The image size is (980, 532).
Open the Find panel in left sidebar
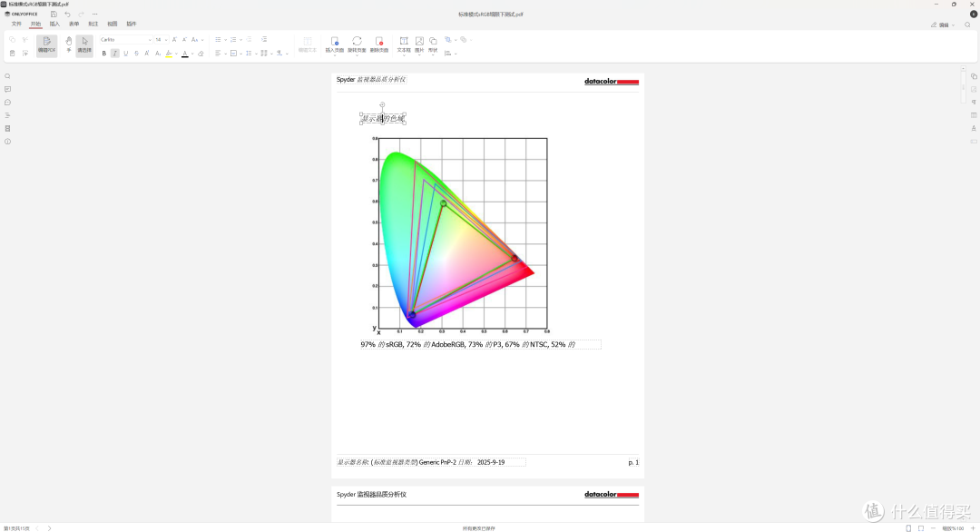7,76
